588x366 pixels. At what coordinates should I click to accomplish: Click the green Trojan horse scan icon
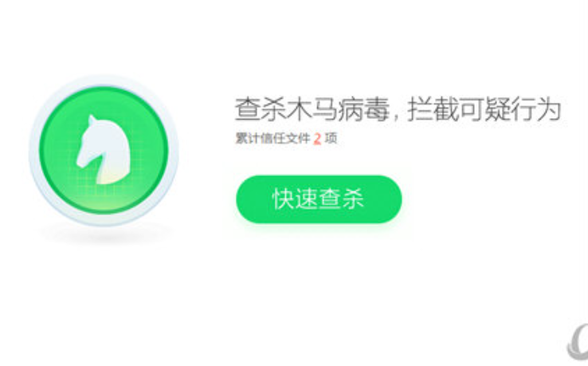pyautogui.click(x=104, y=150)
